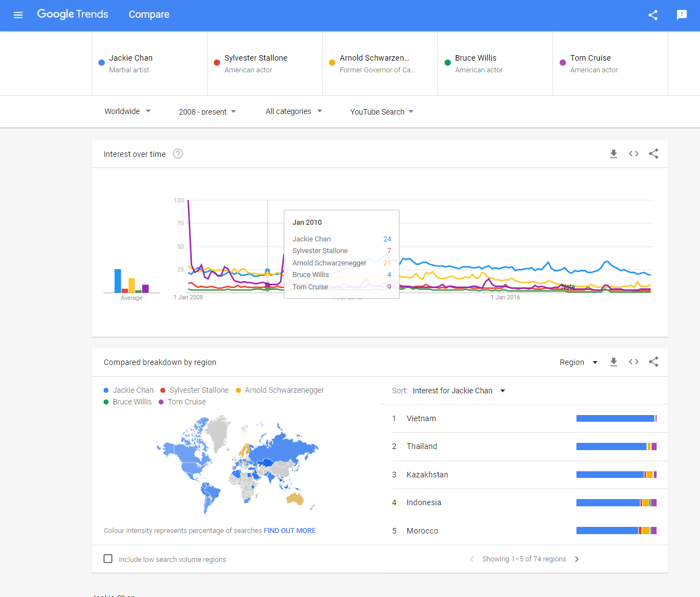Go to next page of regions
This screenshot has width=700, height=597.
(x=577, y=559)
